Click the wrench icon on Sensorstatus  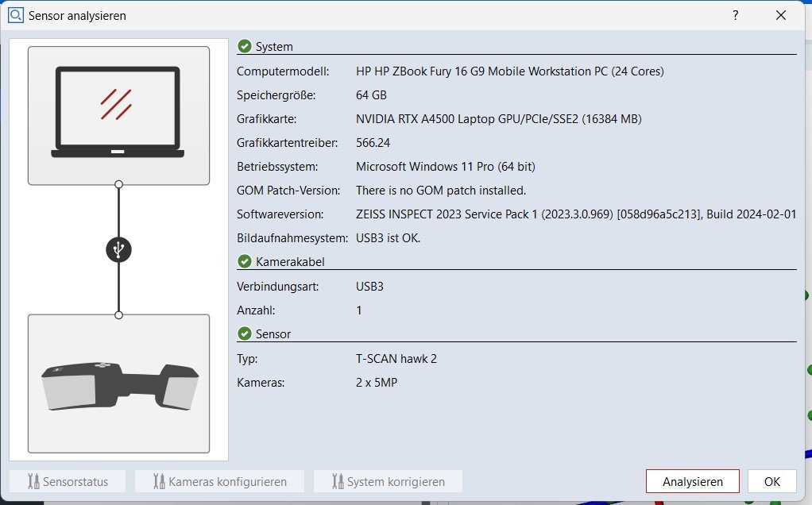point(33,481)
